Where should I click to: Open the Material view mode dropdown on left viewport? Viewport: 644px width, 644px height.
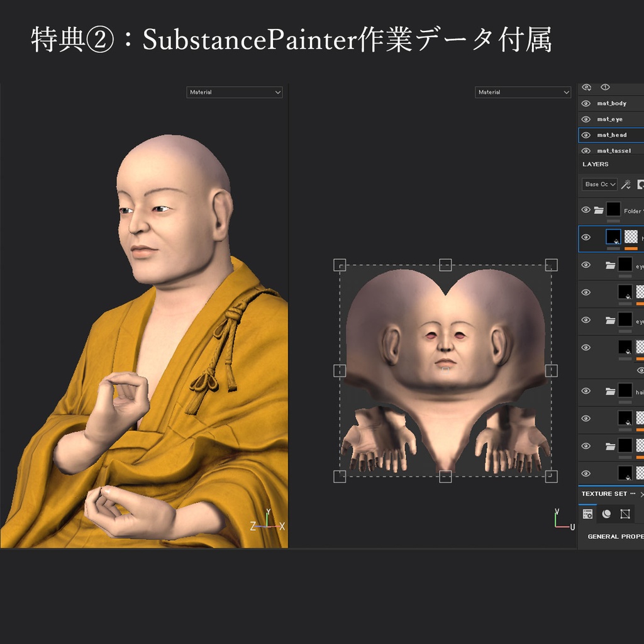(x=234, y=92)
